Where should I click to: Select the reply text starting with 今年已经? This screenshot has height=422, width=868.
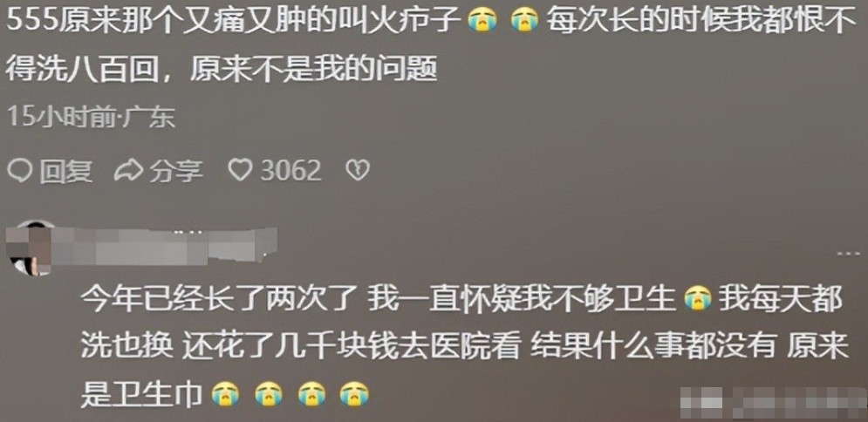(x=464, y=347)
